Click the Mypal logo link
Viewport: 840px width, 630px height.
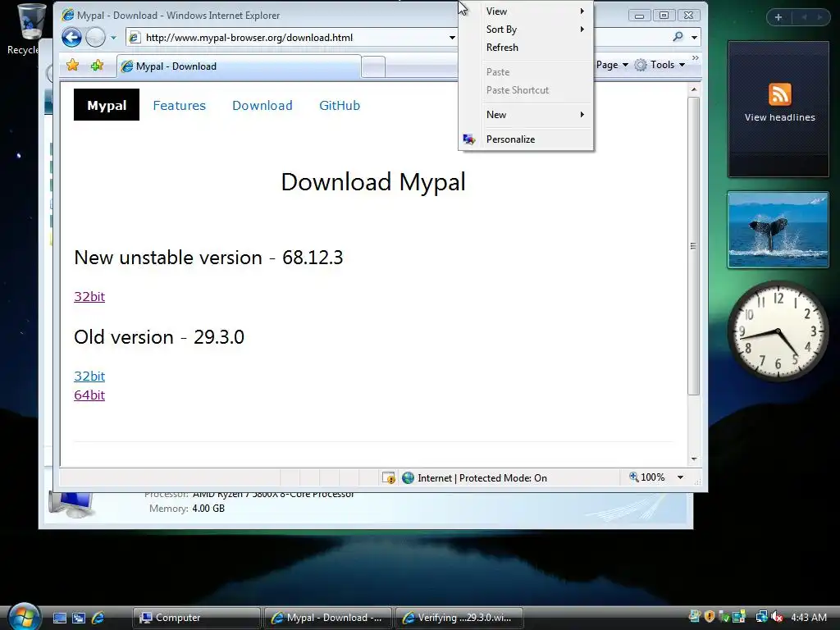point(107,105)
